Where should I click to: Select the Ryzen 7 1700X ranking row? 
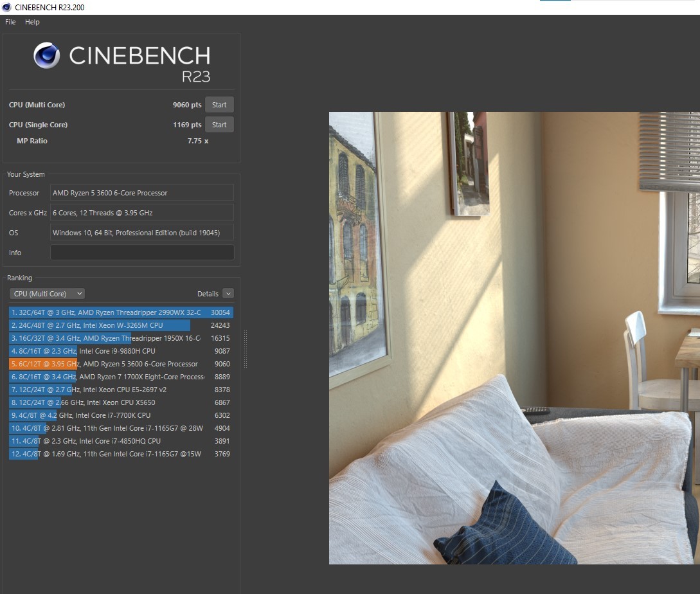[x=121, y=377]
